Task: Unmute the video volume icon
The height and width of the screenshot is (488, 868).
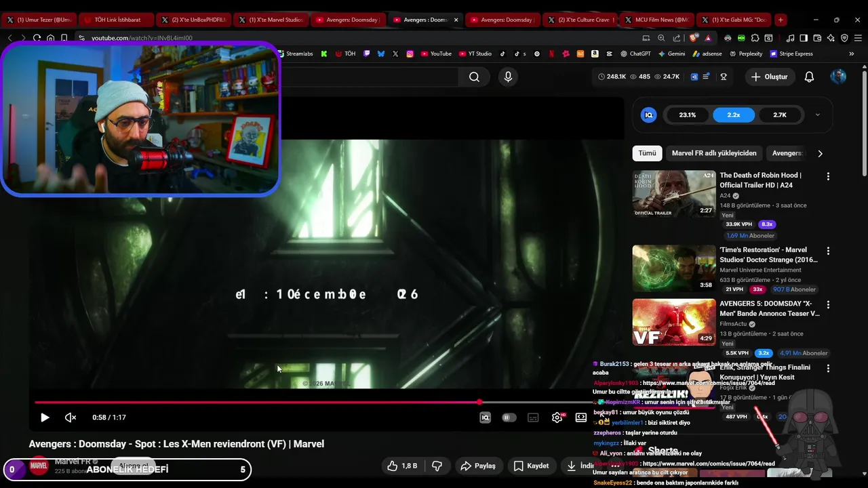Action: click(x=71, y=418)
